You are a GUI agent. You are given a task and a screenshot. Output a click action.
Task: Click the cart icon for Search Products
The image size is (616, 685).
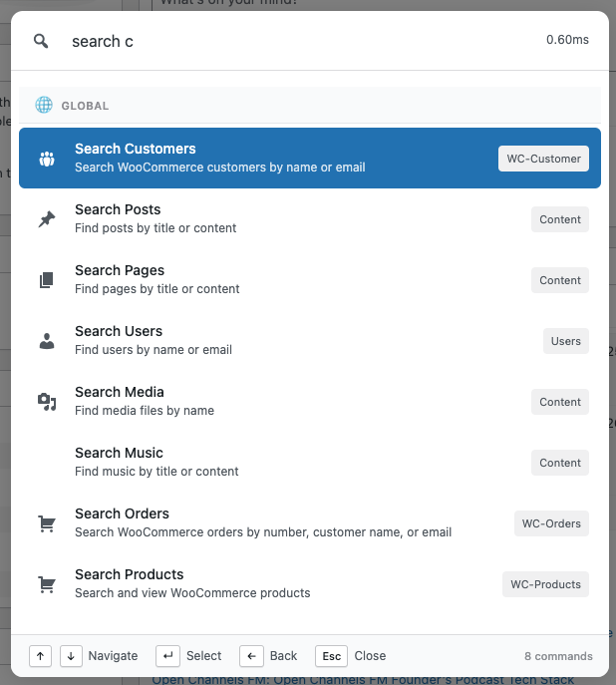pyautogui.click(x=47, y=584)
